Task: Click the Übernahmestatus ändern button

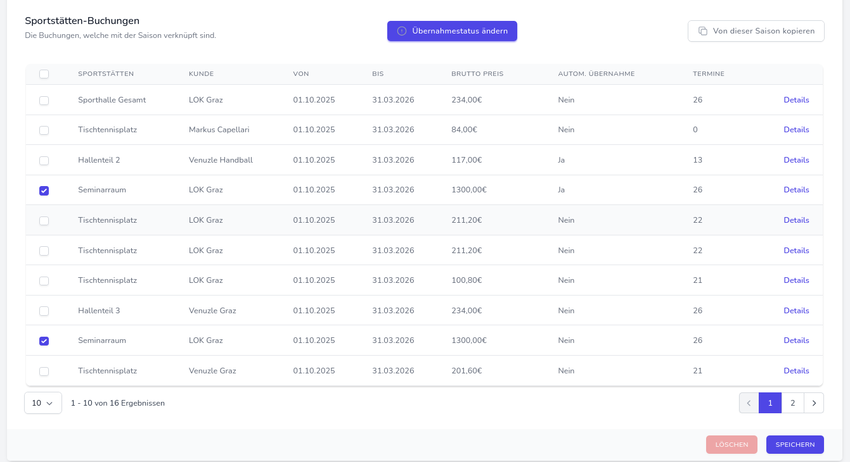Action: coord(452,31)
